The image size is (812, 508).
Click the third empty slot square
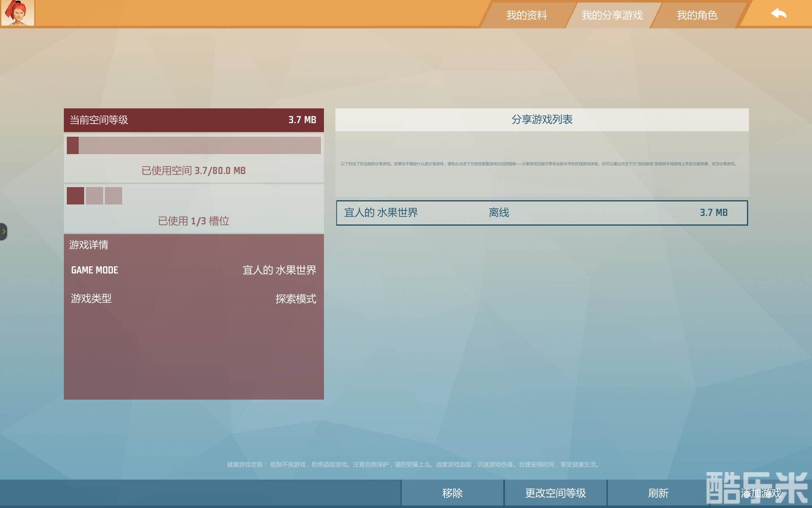pyautogui.click(x=113, y=196)
